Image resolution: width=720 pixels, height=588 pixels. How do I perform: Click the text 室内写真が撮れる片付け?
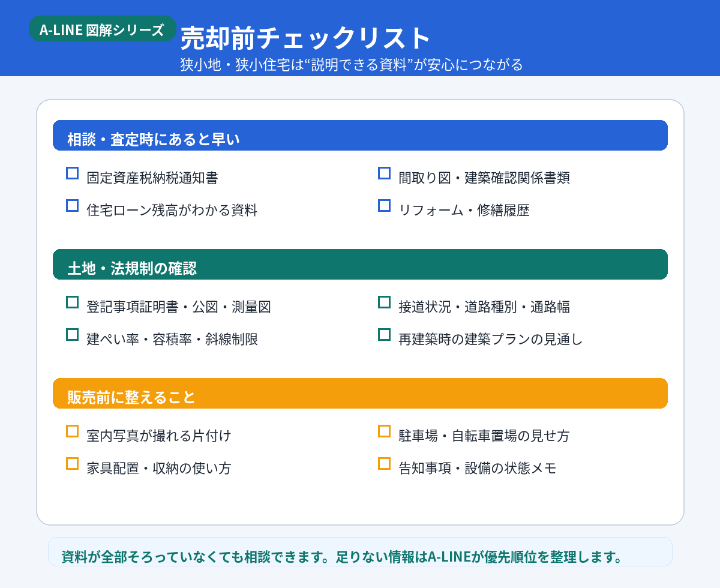coord(159,436)
